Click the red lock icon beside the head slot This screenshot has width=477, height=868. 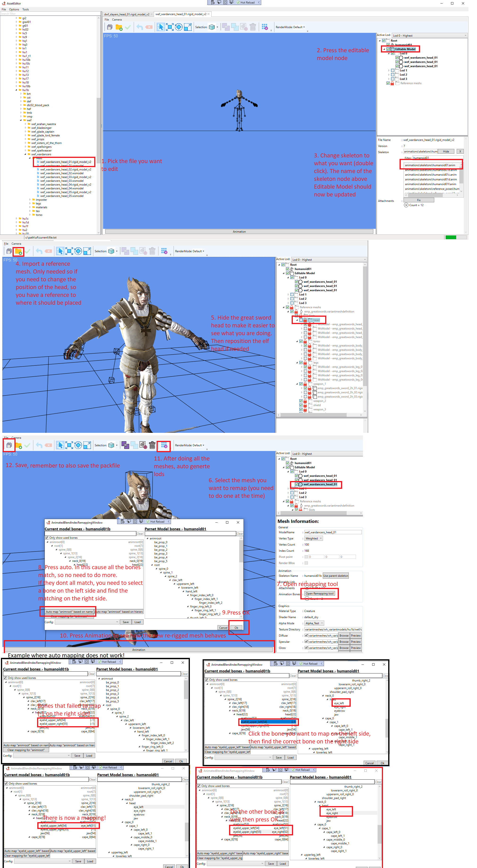pyautogui.click(x=305, y=320)
